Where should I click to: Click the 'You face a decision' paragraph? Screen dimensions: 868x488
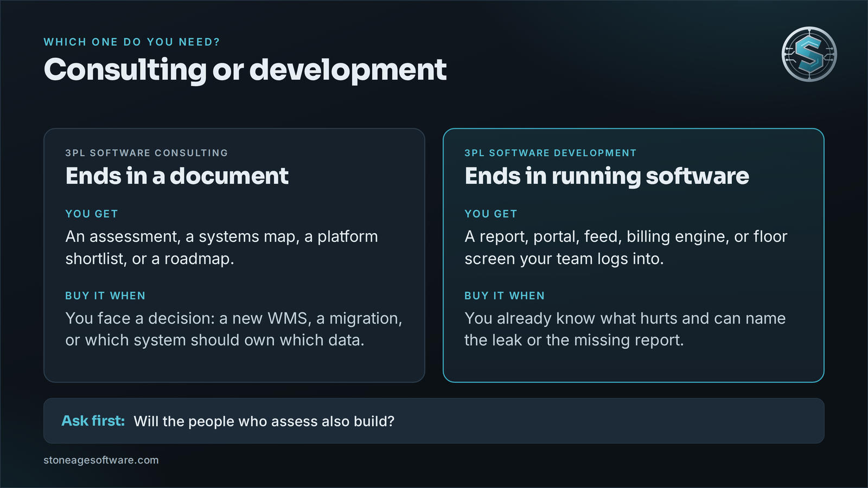tap(234, 329)
